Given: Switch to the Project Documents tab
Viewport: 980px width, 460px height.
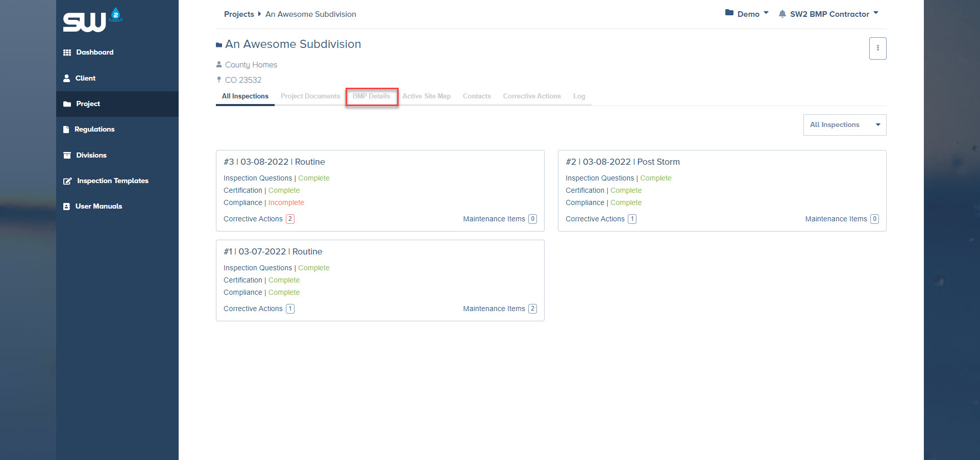Looking at the screenshot, I should tap(310, 96).
